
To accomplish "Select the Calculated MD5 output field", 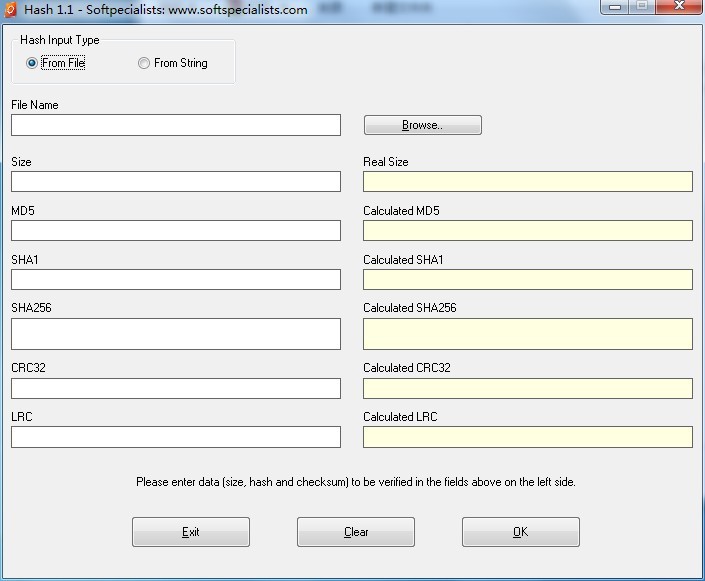I will coord(527,230).
